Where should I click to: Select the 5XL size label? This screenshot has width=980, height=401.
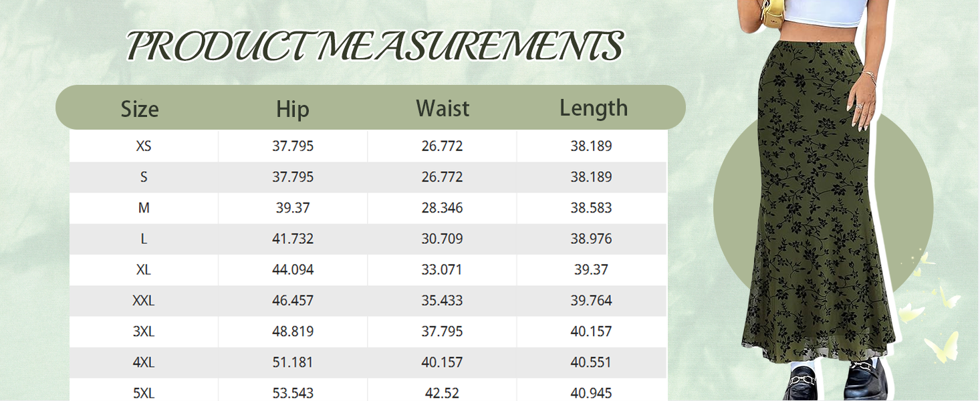click(144, 393)
